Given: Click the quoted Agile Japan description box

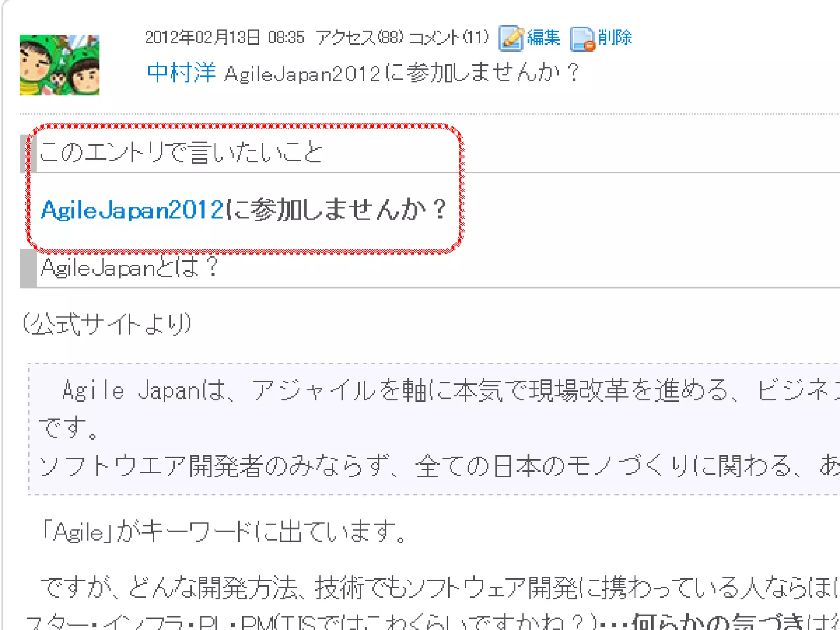Looking at the screenshot, I should [434, 429].
